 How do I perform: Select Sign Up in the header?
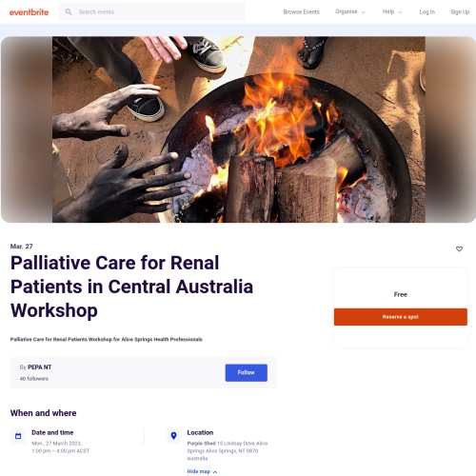click(x=460, y=11)
